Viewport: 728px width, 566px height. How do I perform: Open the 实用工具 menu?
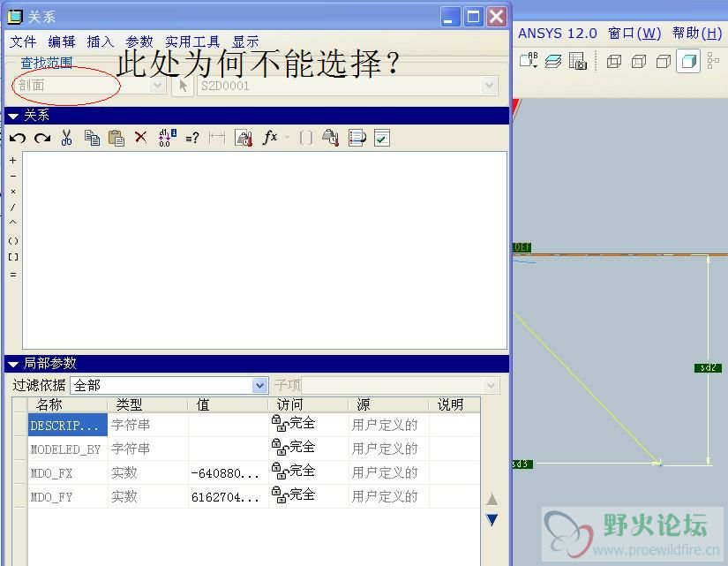coord(192,42)
